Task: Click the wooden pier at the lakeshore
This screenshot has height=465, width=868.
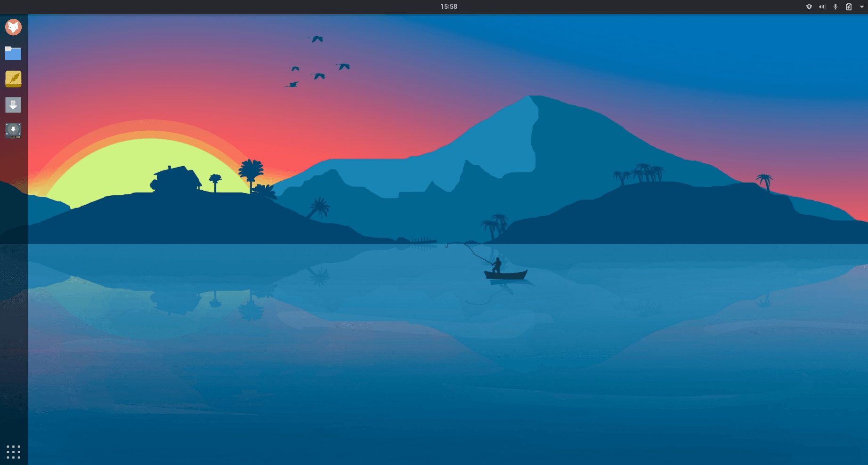Action: click(x=423, y=241)
